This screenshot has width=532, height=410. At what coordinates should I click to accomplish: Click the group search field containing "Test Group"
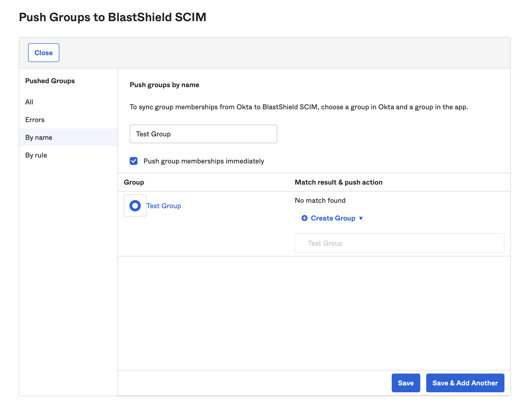[x=203, y=134]
